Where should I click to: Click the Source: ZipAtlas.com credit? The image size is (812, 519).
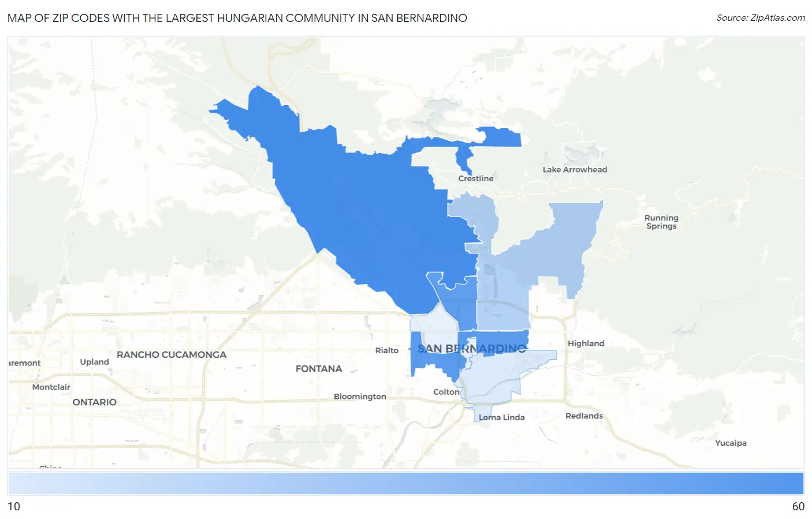pos(761,18)
